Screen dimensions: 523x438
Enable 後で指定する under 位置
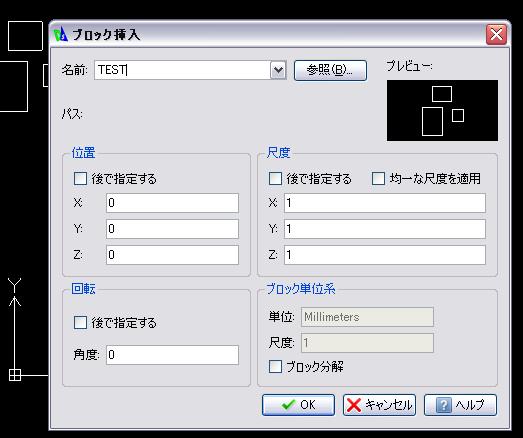pos(80,178)
